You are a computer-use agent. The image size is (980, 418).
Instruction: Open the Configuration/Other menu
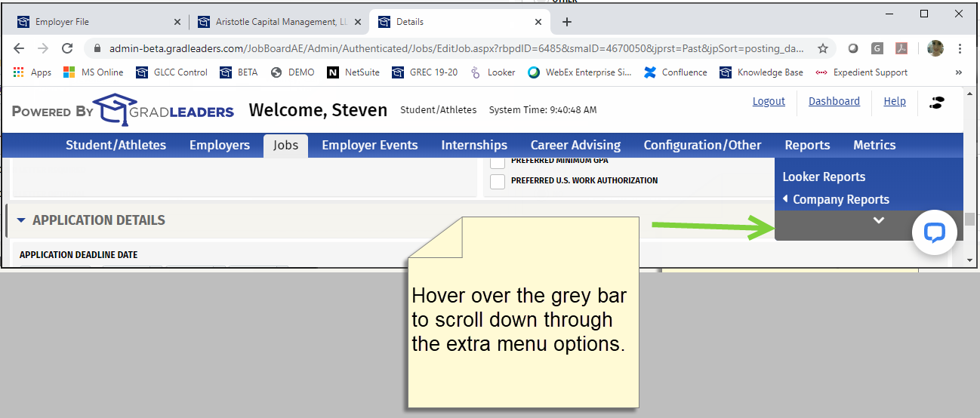click(702, 145)
